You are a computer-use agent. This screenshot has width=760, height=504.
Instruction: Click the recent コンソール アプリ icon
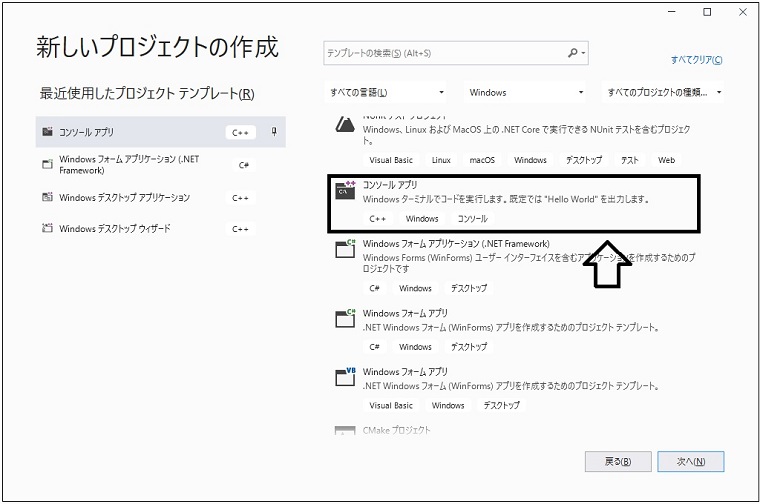click(47, 132)
